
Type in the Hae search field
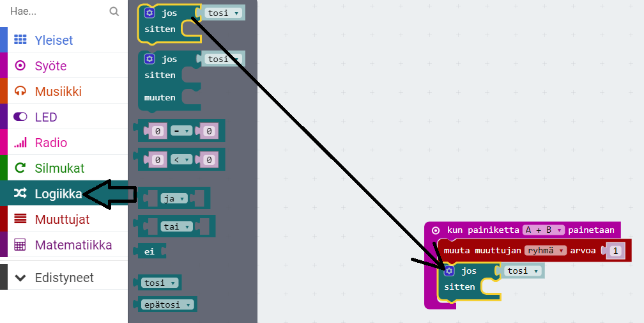[x=54, y=12]
